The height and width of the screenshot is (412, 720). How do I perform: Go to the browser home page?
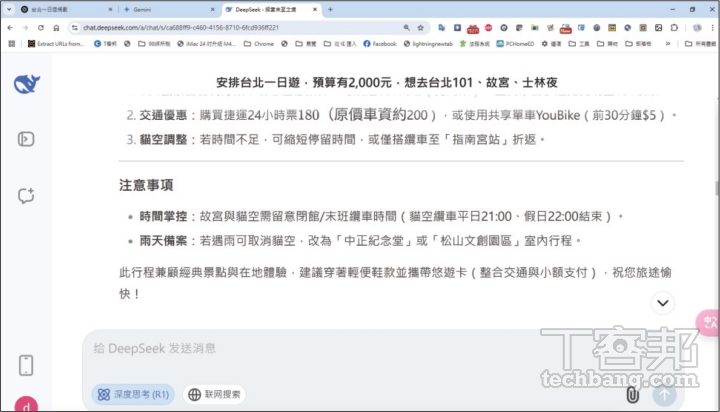click(56, 28)
